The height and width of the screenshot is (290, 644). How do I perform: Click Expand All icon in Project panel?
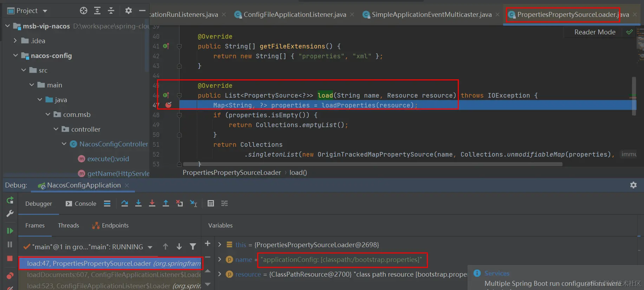(x=97, y=11)
